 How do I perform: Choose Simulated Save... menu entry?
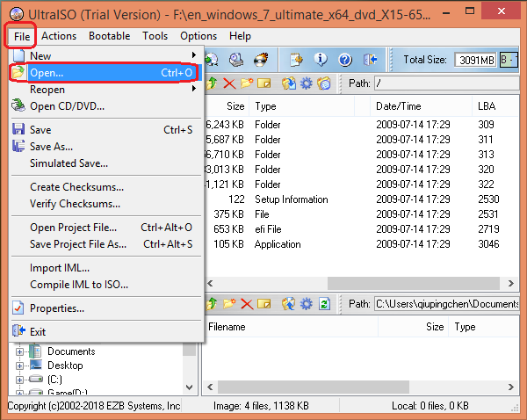(x=106, y=163)
